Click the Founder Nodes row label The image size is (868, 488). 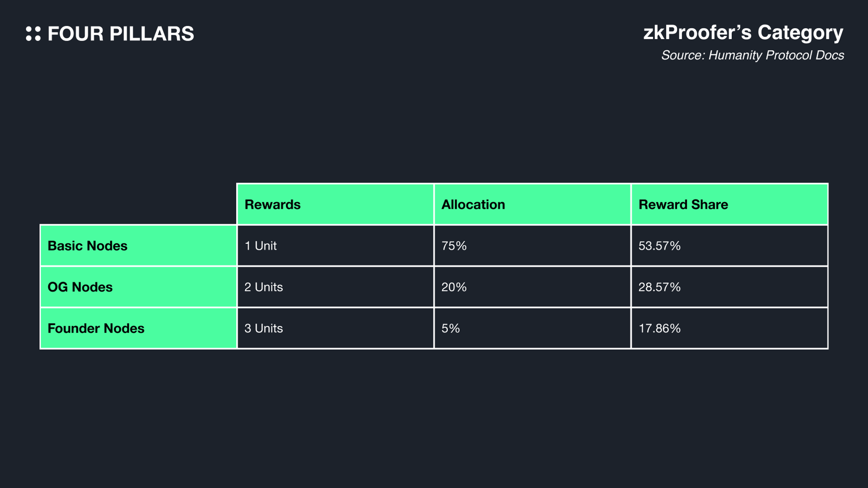pyautogui.click(x=96, y=328)
